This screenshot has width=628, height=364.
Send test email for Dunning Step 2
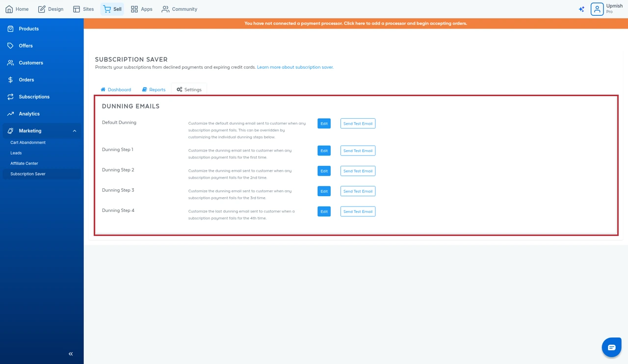358,171
